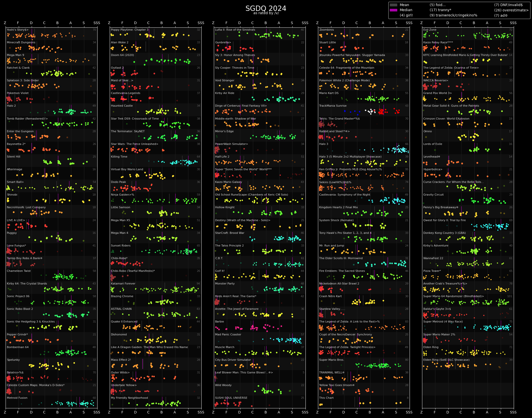Click the 'Zoombinis' row label
The height and width of the screenshot is (418, 532).
click(327, 30)
